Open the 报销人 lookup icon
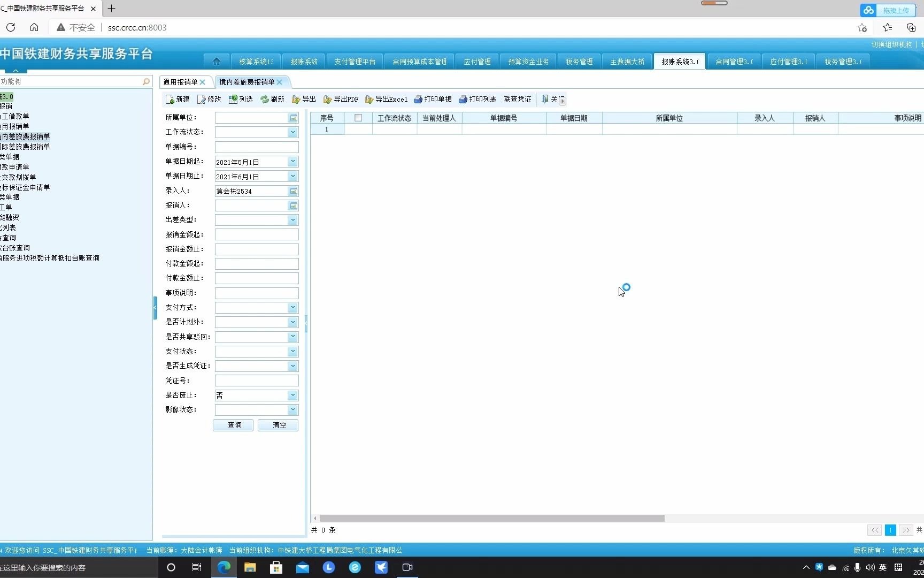Image resolution: width=924 pixels, height=578 pixels. tap(294, 206)
